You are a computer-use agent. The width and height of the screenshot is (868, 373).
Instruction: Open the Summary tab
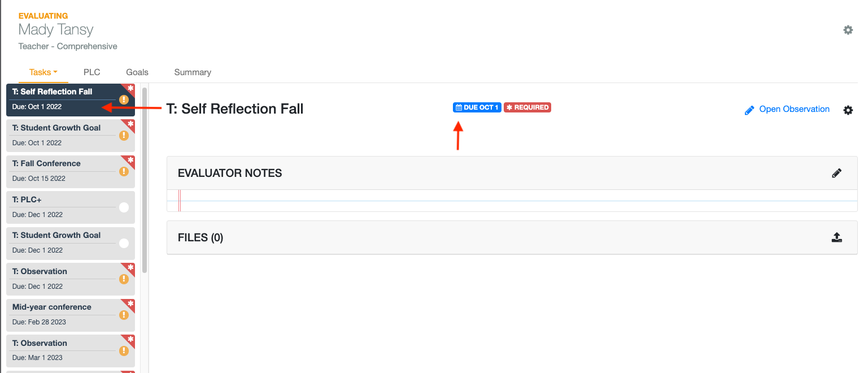coord(193,72)
